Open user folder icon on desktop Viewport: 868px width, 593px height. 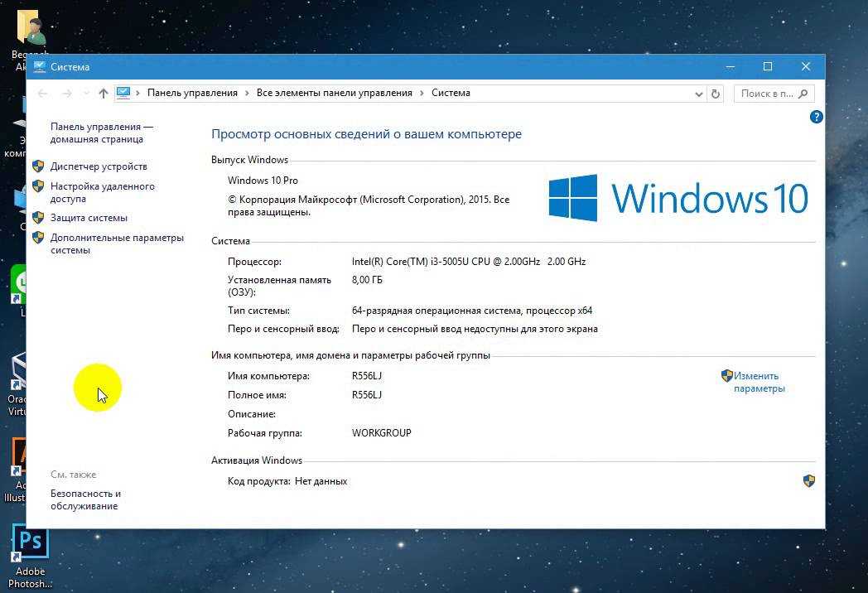tap(31, 27)
